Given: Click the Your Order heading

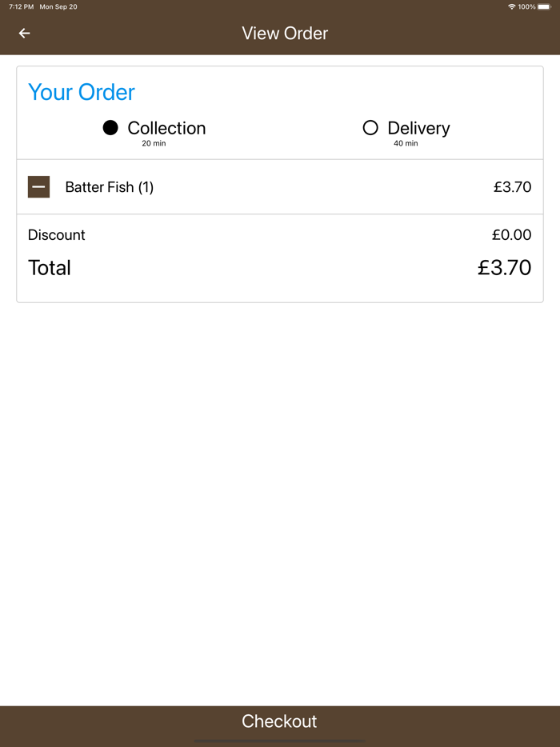Looking at the screenshot, I should tap(81, 92).
